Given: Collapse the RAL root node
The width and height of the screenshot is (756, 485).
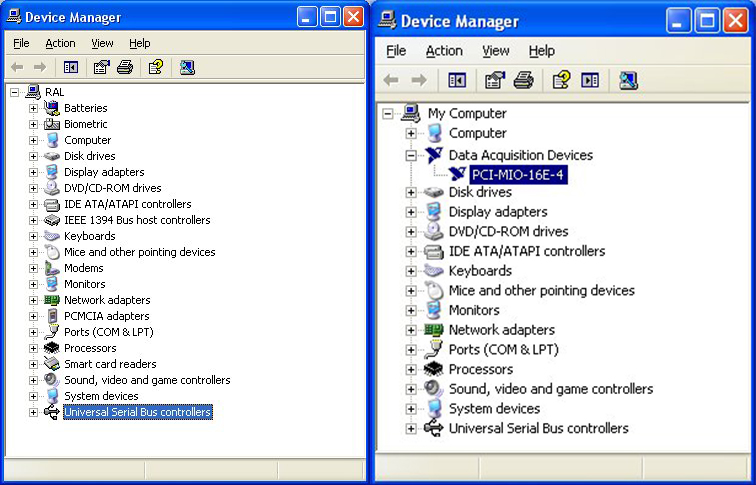Looking at the screenshot, I should coord(14,92).
